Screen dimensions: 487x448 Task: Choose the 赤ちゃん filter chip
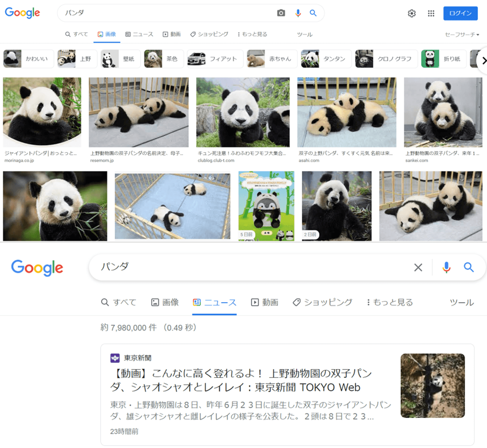pyautogui.click(x=272, y=59)
